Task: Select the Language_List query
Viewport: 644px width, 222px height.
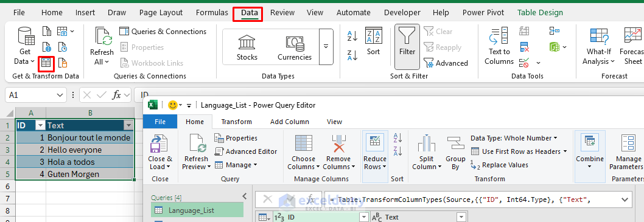Action: click(197, 210)
